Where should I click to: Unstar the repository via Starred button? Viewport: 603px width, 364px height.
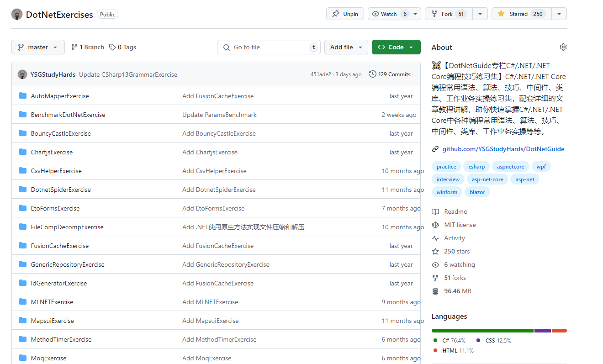click(521, 14)
